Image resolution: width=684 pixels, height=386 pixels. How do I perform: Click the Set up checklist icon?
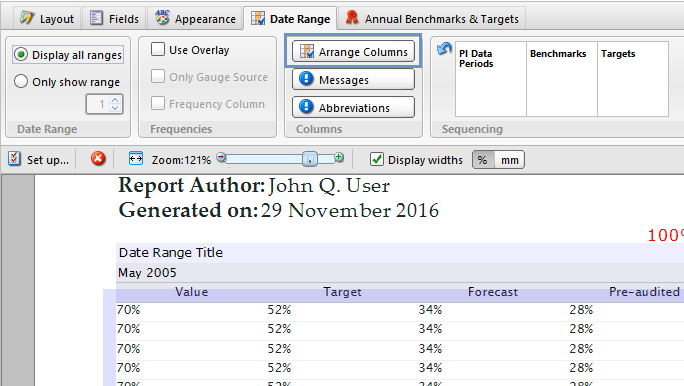(14, 159)
